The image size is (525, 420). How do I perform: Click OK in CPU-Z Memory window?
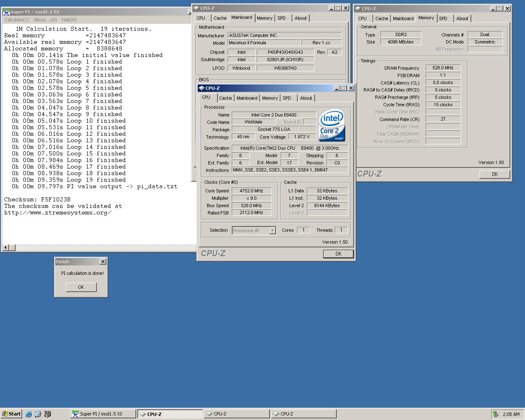495,174
